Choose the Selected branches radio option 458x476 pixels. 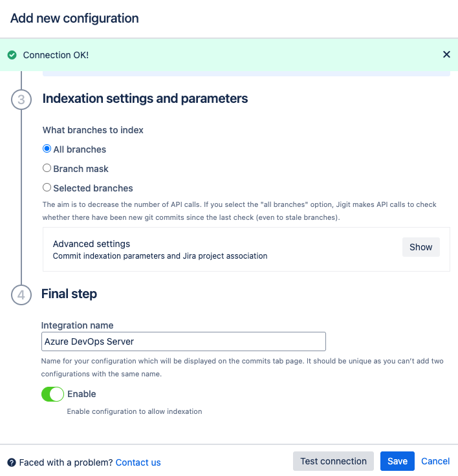[x=47, y=188]
